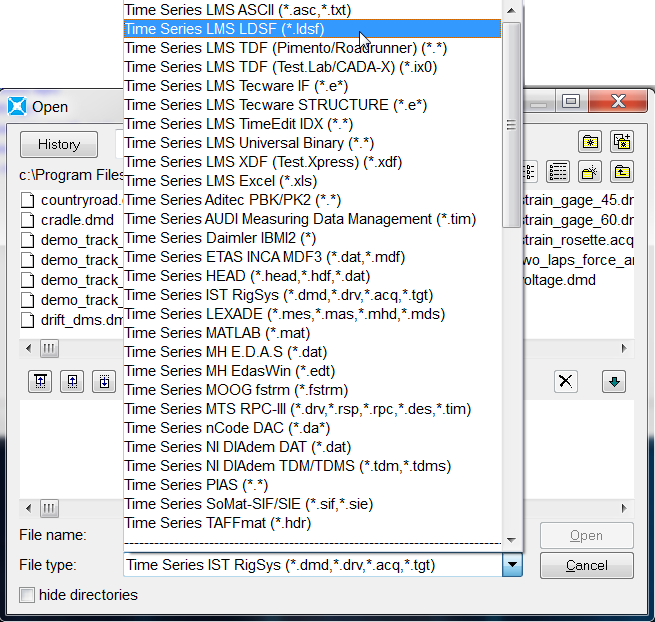Choose Time Series SoMat-SIF/SIE
This screenshot has width=655, height=622.
click(x=312, y=504)
